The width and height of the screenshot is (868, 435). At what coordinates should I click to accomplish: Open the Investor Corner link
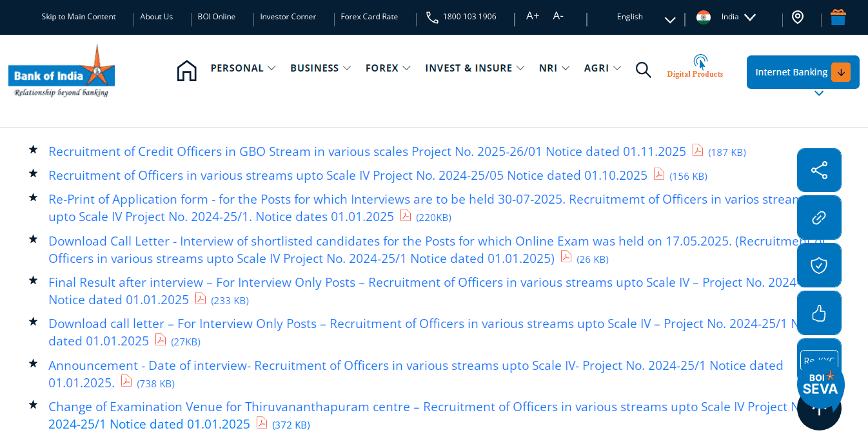[x=288, y=17]
